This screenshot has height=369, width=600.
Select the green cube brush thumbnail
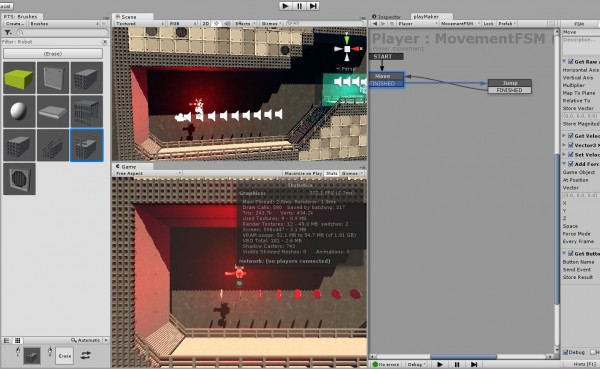point(19,78)
